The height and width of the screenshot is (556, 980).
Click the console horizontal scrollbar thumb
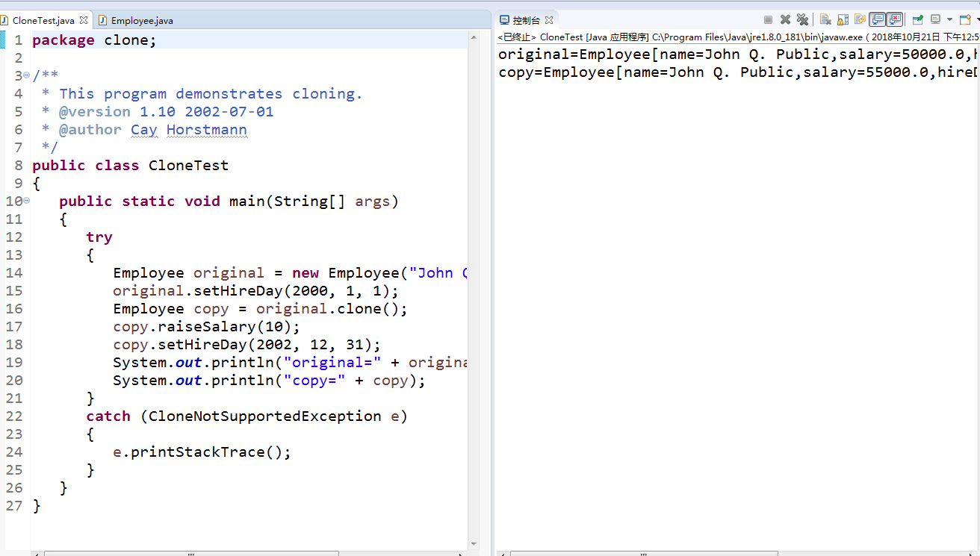(x=644, y=553)
